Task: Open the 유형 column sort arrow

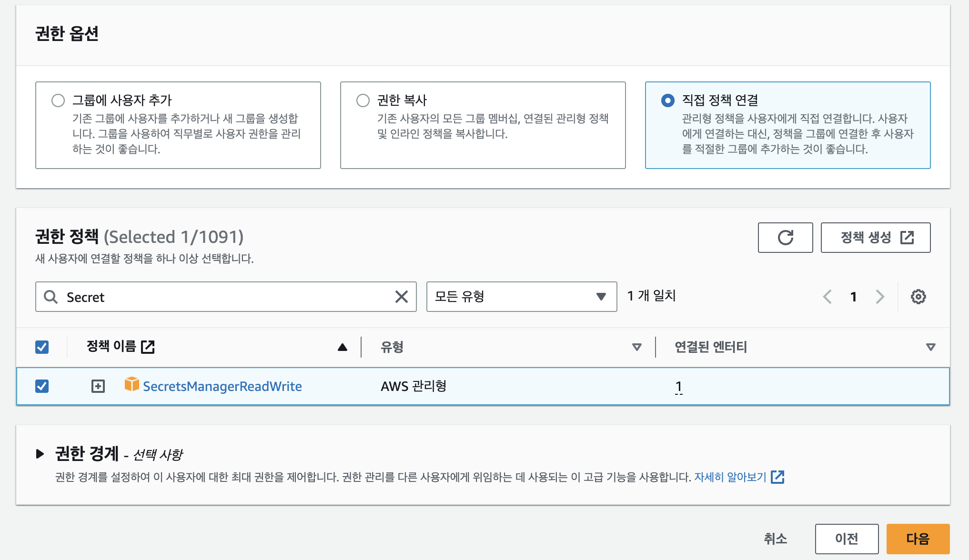Action: tap(636, 347)
